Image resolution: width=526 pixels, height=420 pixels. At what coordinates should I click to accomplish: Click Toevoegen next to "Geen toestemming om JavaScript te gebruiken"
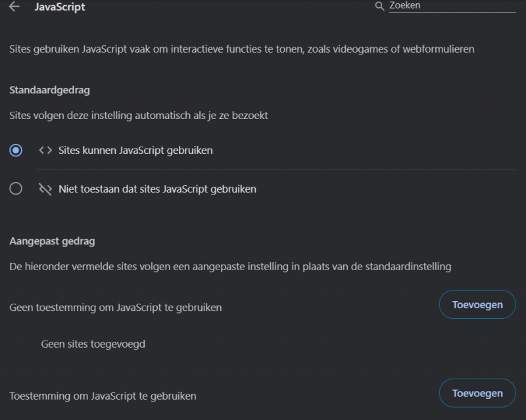click(477, 304)
